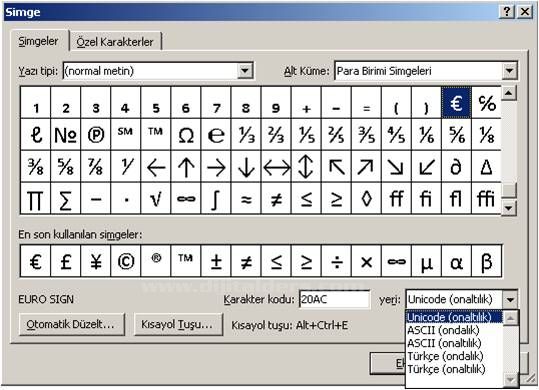Select the up-down arrow symbol
Screen dimensions: 539x390
306,167
